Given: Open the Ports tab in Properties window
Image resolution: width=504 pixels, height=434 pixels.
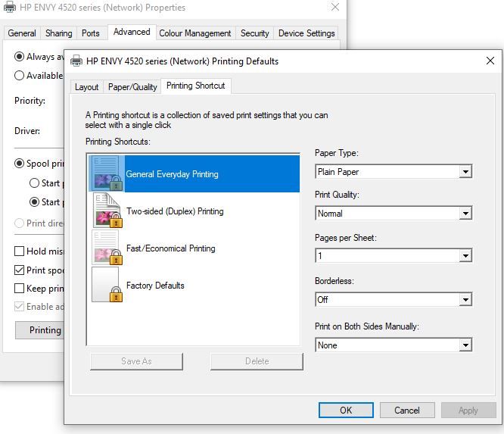Looking at the screenshot, I should click(x=91, y=33).
